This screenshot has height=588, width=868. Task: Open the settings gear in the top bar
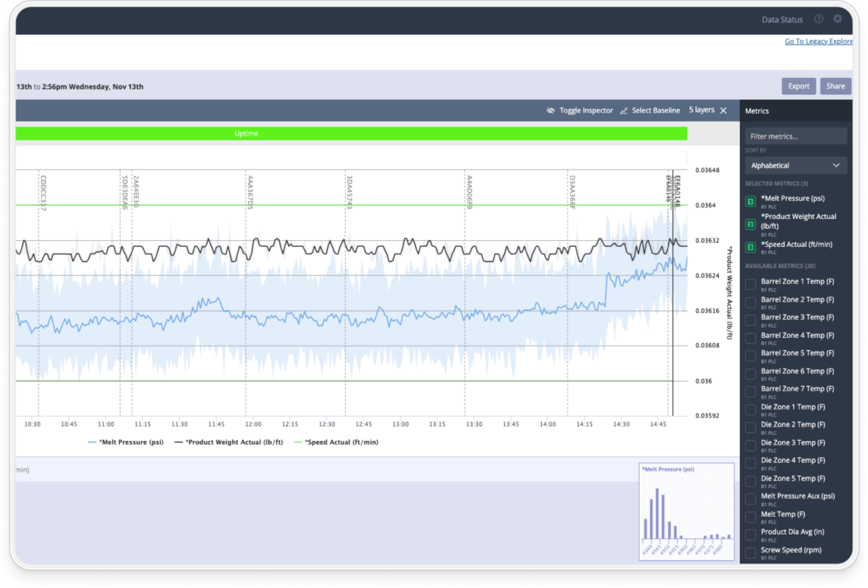837,19
